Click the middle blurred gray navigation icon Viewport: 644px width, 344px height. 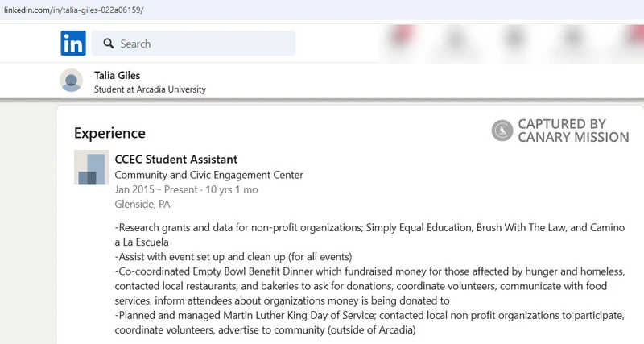[514, 40]
